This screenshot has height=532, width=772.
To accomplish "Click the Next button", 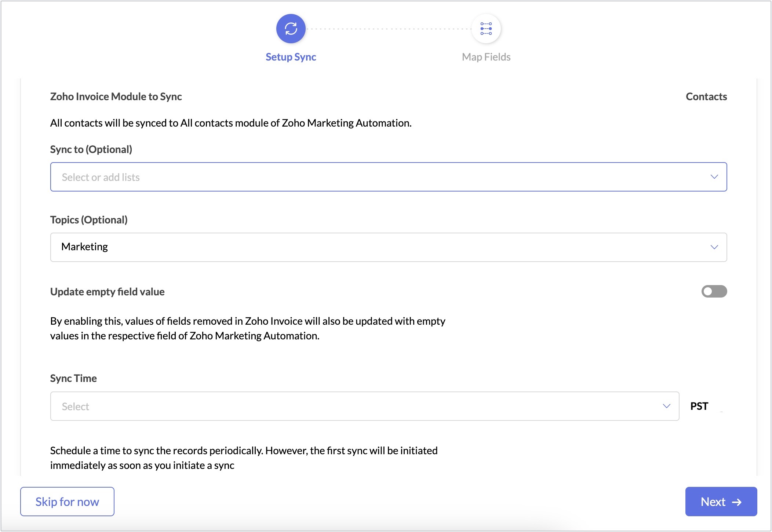I will coord(721,502).
